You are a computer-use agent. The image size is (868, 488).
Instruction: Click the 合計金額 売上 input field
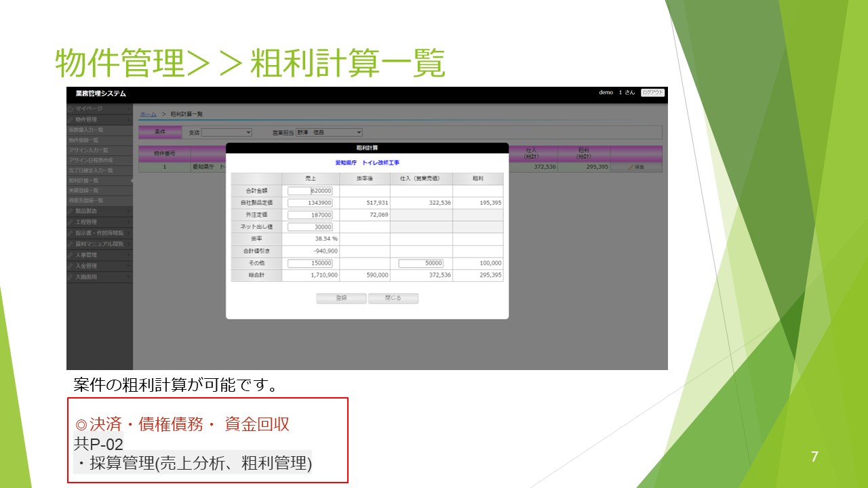pos(310,191)
